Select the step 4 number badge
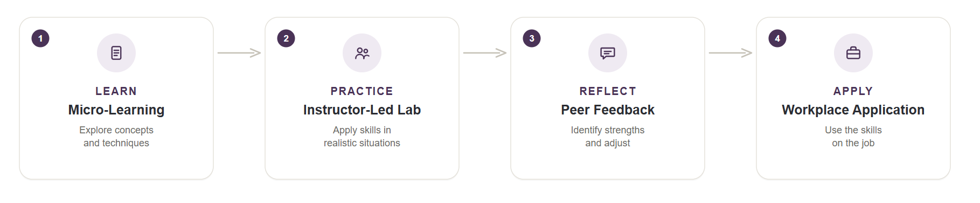This screenshot has height=203, width=980. [x=777, y=38]
